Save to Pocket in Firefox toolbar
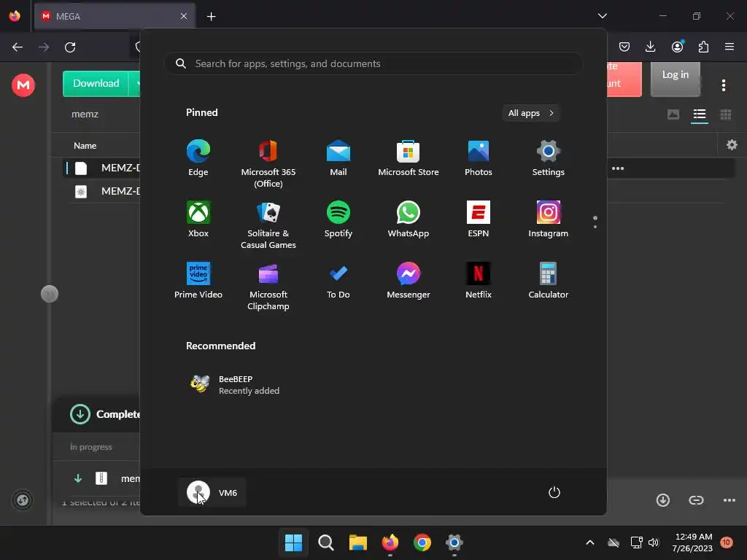The height and width of the screenshot is (560, 747). 624,47
